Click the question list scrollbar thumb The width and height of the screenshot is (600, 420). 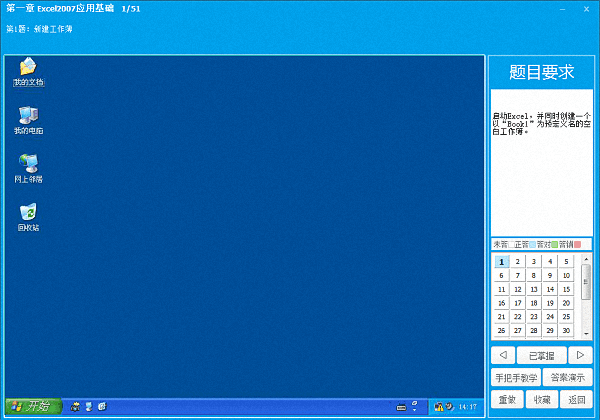coord(586,282)
